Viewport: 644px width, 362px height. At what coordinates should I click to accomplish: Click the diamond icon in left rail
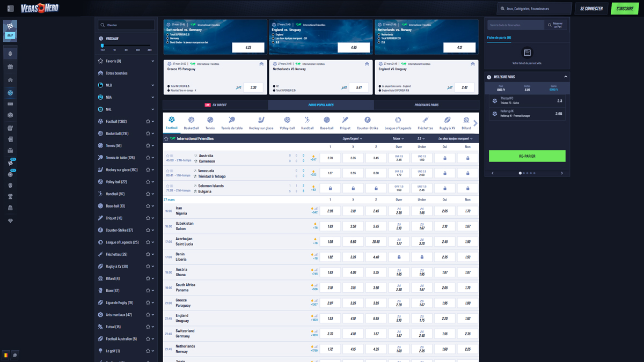pyautogui.click(x=10, y=220)
